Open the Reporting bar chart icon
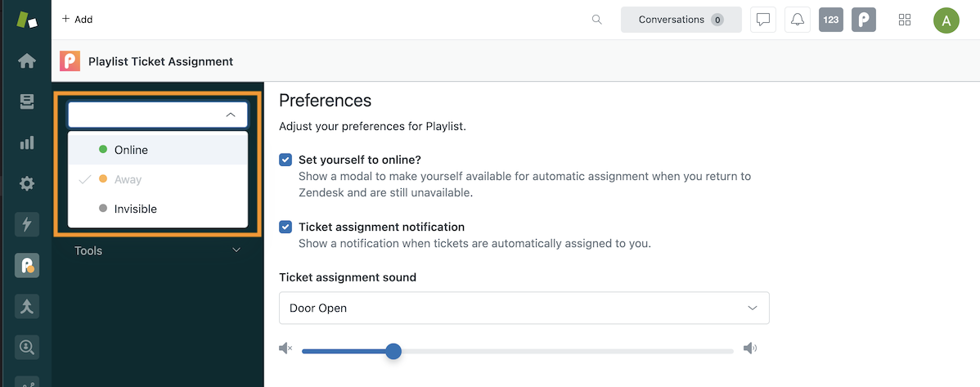The width and height of the screenshot is (980, 387). pos(26,143)
